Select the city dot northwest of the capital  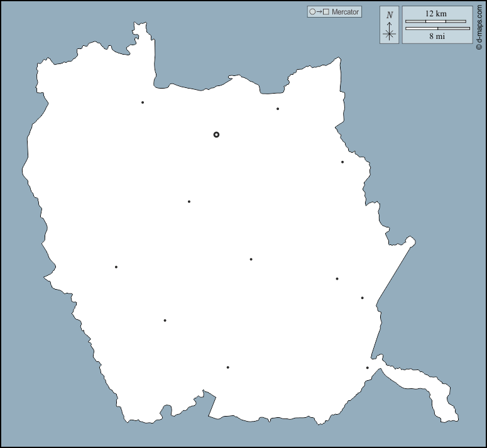tap(143, 102)
